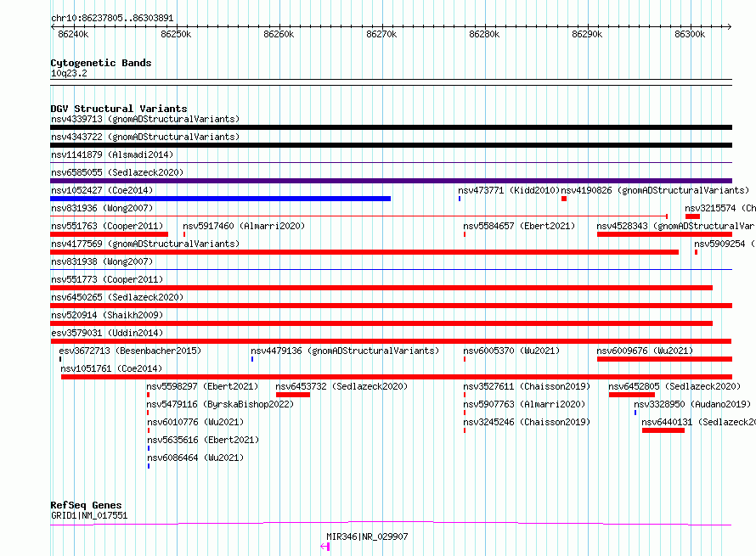Viewport: 756px width, 556px height.
Task: Click nsv6452805 (Sedlazeck2020) red bar
Action: (632, 395)
